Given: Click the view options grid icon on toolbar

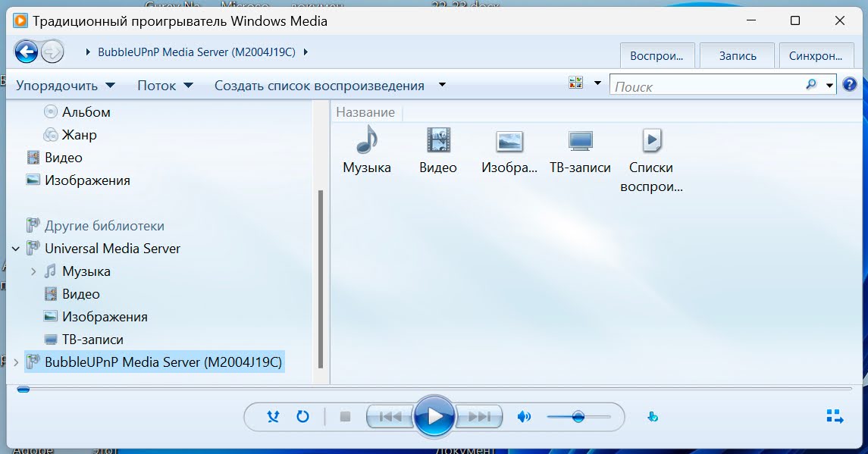Looking at the screenshot, I should pyautogui.click(x=575, y=83).
